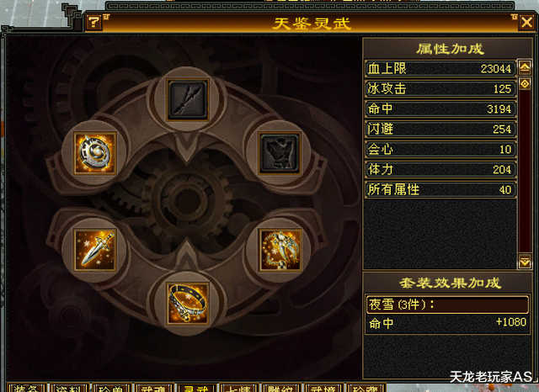Close the 天鉴灵武 window
Image resolution: width=539 pixels, height=392 pixels.
click(x=527, y=23)
